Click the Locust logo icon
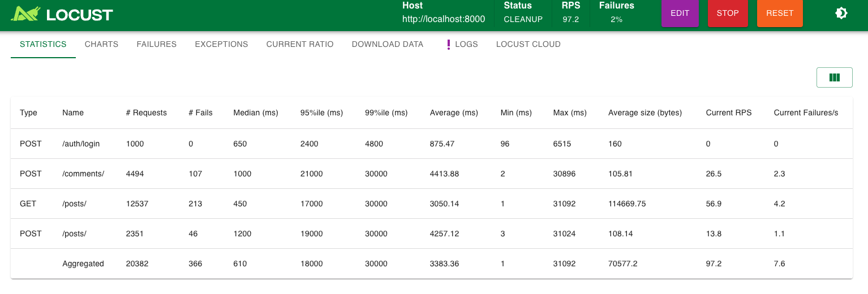Image resolution: width=868 pixels, height=294 pixels. pyautogui.click(x=27, y=14)
